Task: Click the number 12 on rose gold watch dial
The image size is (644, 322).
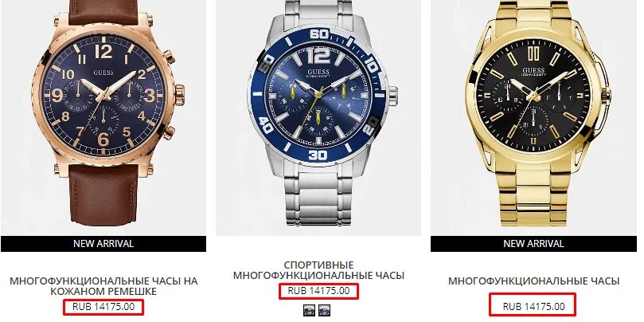Action: coord(103,52)
